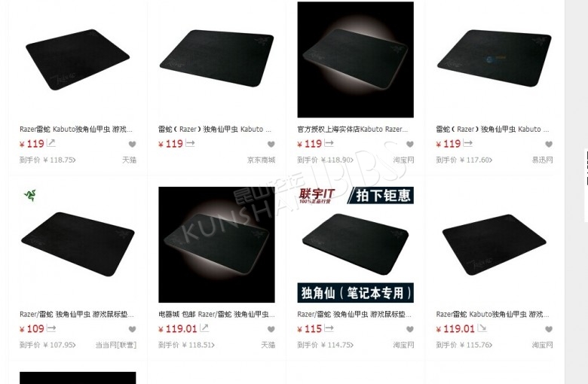This screenshot has height=384, width=588.
Task: Click the falling-price icon next to ¥115.76 listing's price
Action: click(x=482, y=328)
